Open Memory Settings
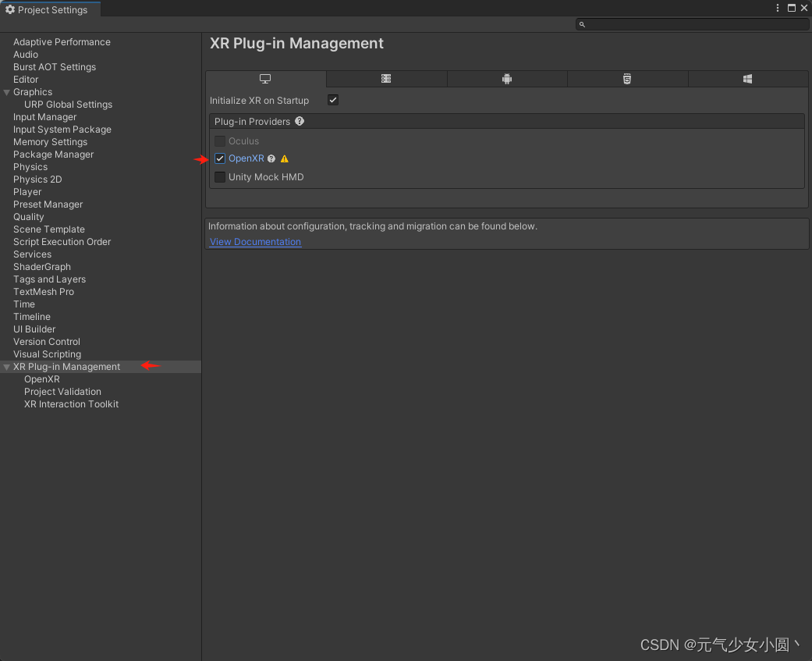This screenshot has height=661, width=812. (50, 142)
